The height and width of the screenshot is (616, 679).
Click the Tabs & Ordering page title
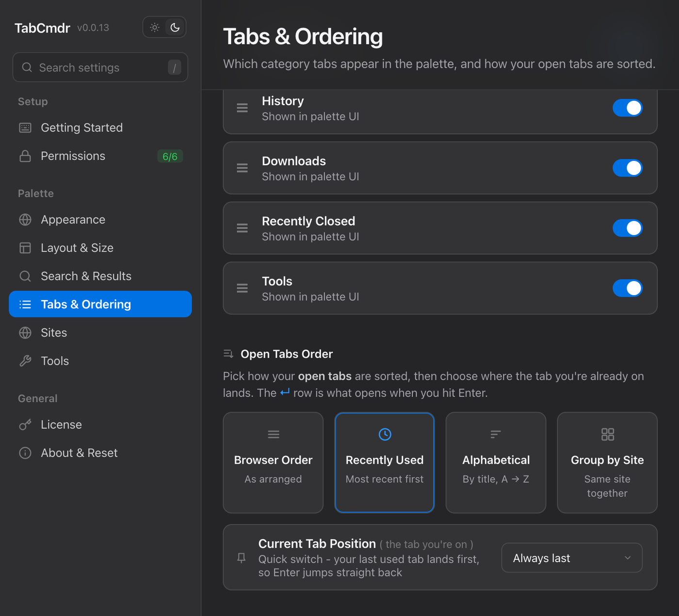pyautogui.click(x=303, y=37)
